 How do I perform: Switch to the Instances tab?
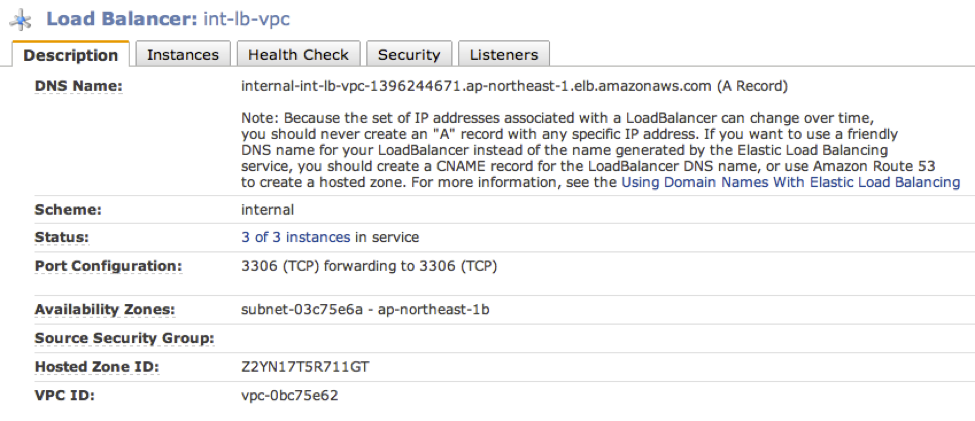click(183, 55)
